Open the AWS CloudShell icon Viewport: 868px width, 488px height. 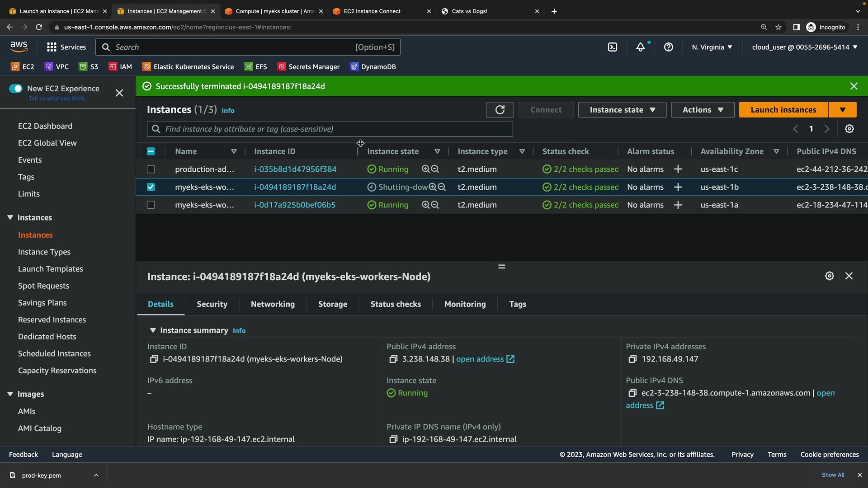[613, 47]
